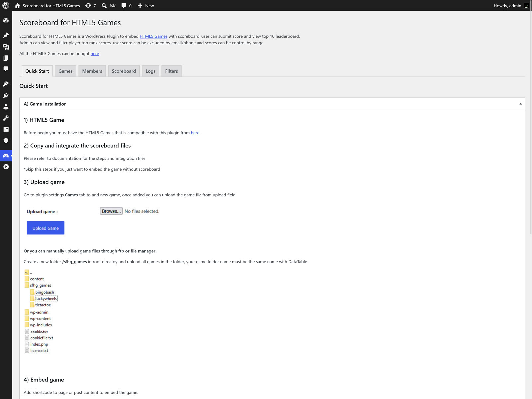Open the Members tab
Screen dimensions: 532x399
[x=92, y=71]
